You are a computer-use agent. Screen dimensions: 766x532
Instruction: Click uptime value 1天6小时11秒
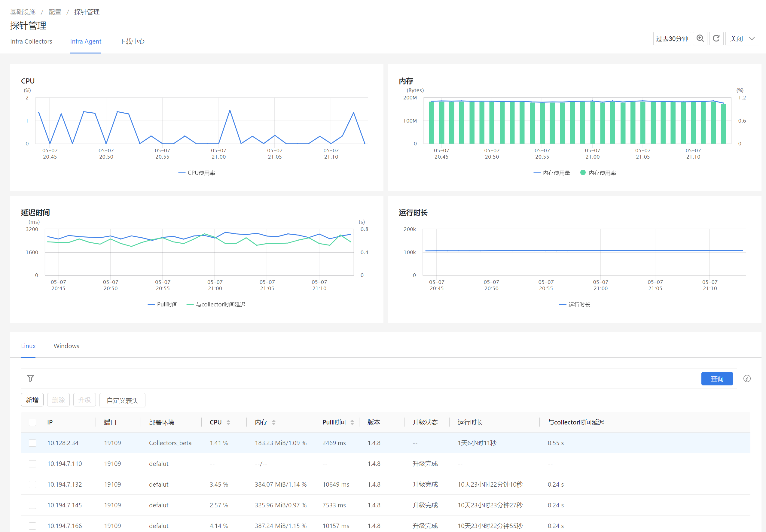tap(477, 443)
